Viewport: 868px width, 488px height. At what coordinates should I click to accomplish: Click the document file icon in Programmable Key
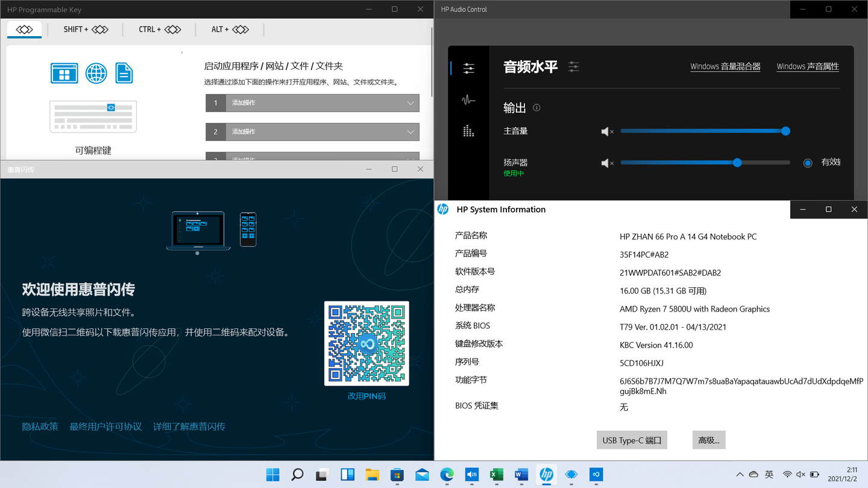tap(124, 73)
